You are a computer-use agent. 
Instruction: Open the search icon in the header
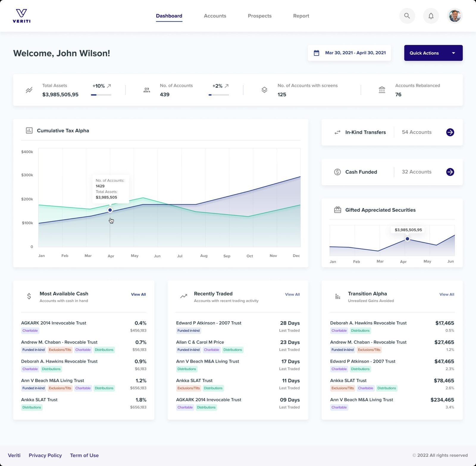click(407, 16)
